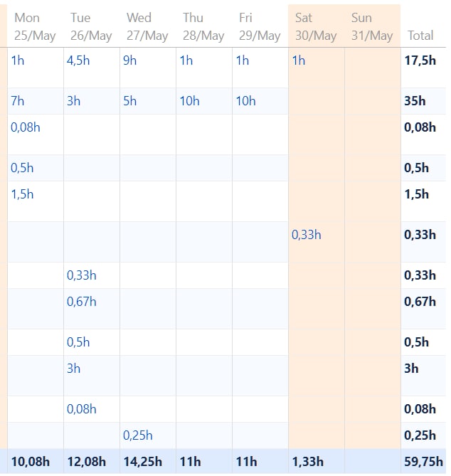451x476 pixels.
Task: Select the 0,08h Monday entry
Action: pos(26,127)
